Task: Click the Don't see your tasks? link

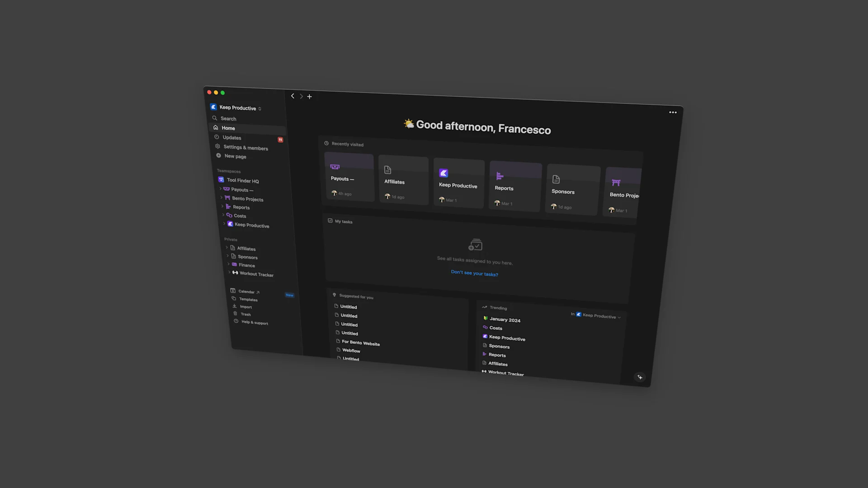Action: [x=474, y=273]
